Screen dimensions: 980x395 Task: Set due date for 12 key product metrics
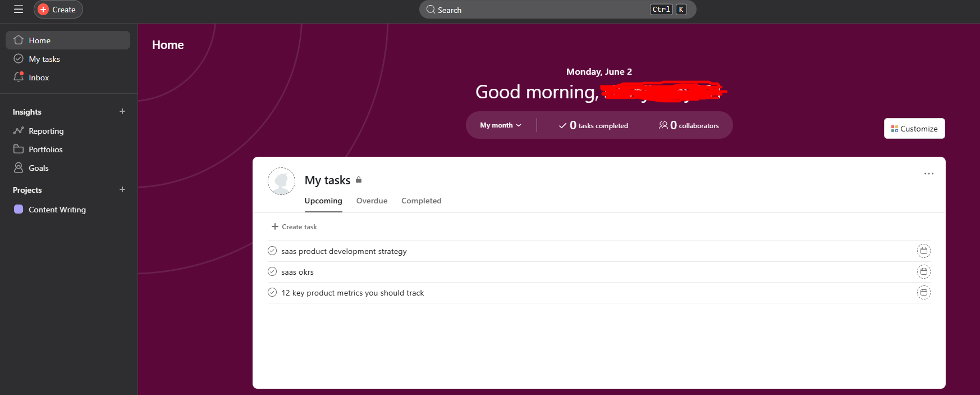[923, 292]
